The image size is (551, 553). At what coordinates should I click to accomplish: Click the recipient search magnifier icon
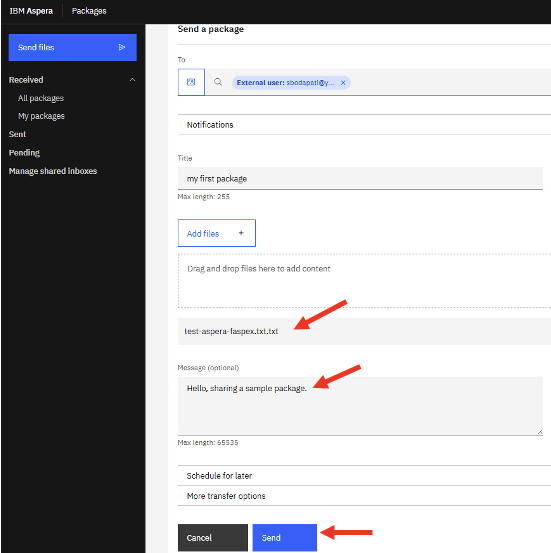pyautogui.click(x=218, y=82)
